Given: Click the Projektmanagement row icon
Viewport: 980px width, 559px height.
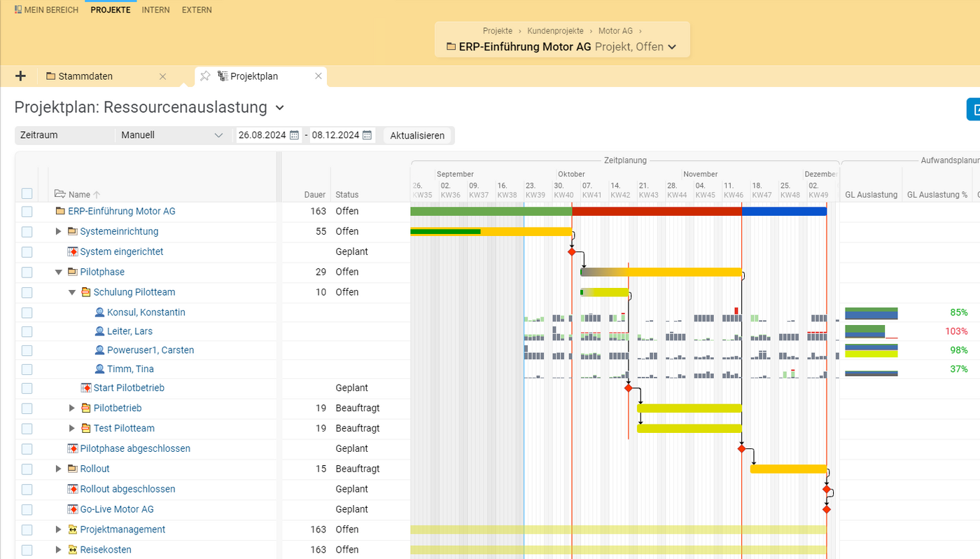Looking at the screenshot, I should (73, 530).
